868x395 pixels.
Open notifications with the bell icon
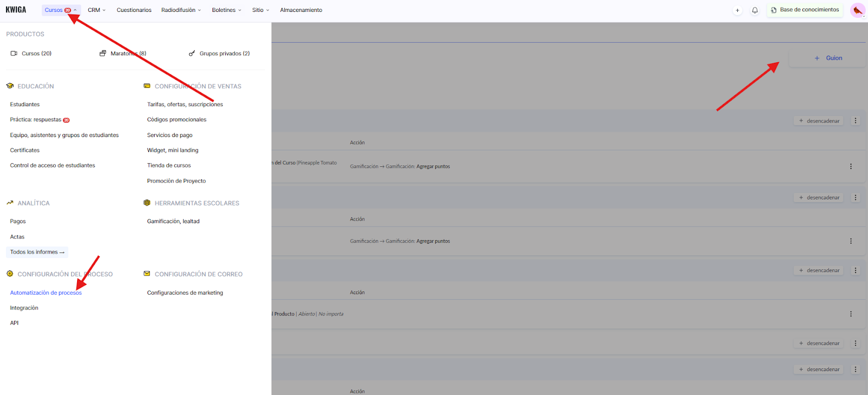click(755, 10)
